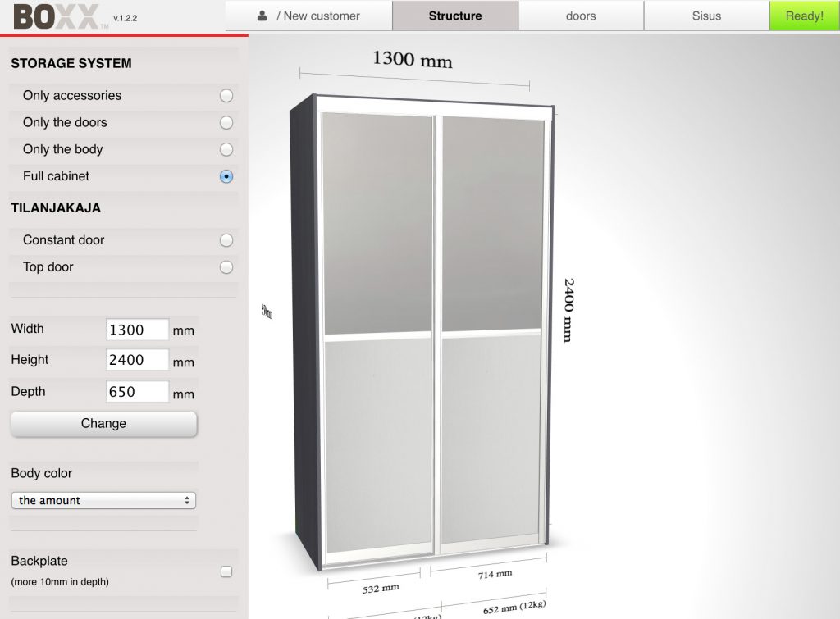The image size is (840, 619).
Task: Enable the Backplate checkbox
Action: pos(226,571)
